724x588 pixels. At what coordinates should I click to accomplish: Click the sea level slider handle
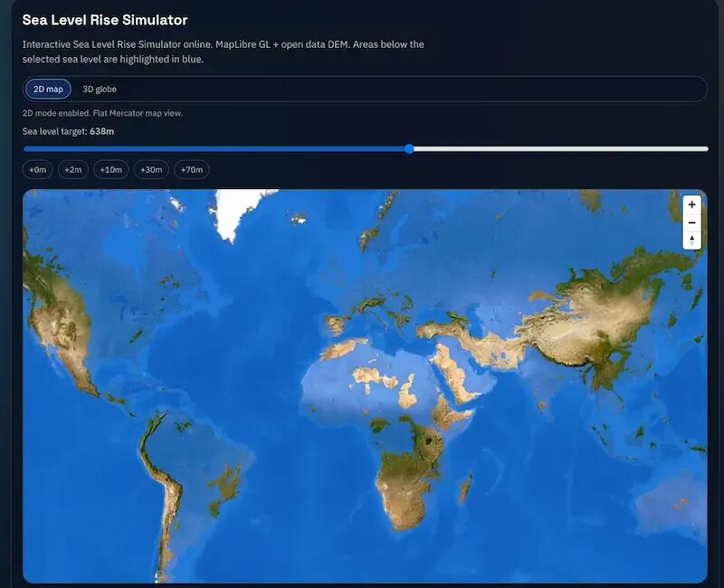point(409,148)
